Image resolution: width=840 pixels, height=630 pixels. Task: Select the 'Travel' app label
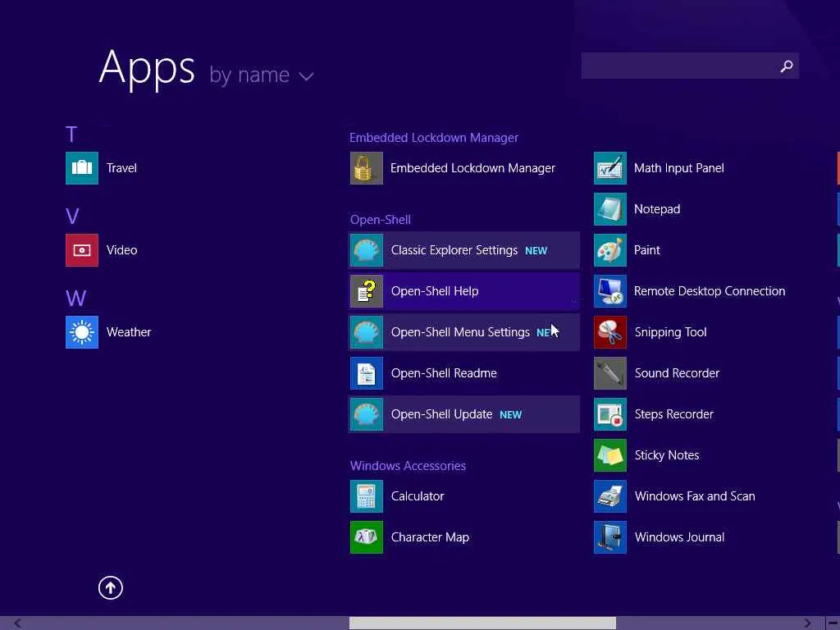pos(121,168)
